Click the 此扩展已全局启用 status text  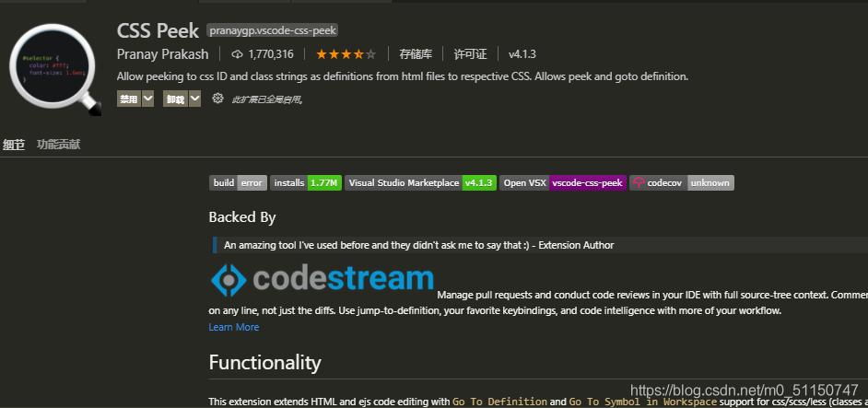268,99
